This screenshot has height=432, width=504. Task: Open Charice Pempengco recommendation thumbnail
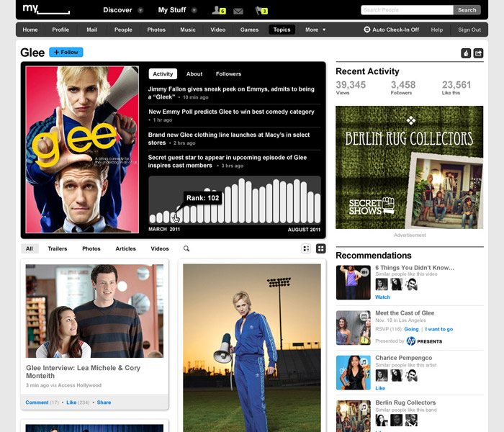pos(354,372)
